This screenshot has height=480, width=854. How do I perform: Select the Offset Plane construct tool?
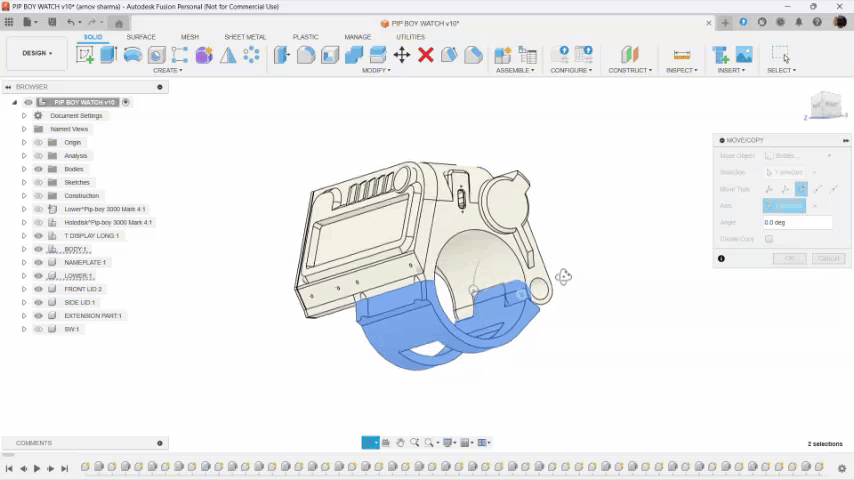click(x=630, y=54)
